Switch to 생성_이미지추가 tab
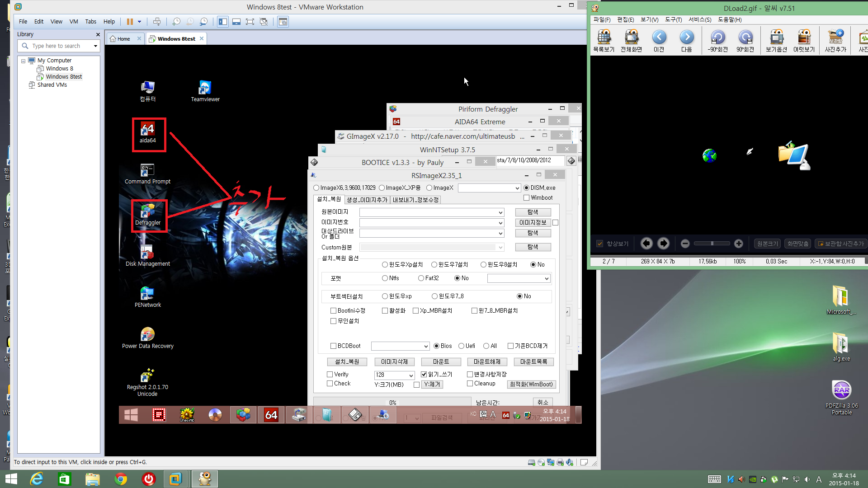The width and height of the screenshot is (868, 488). coord(367,200)
